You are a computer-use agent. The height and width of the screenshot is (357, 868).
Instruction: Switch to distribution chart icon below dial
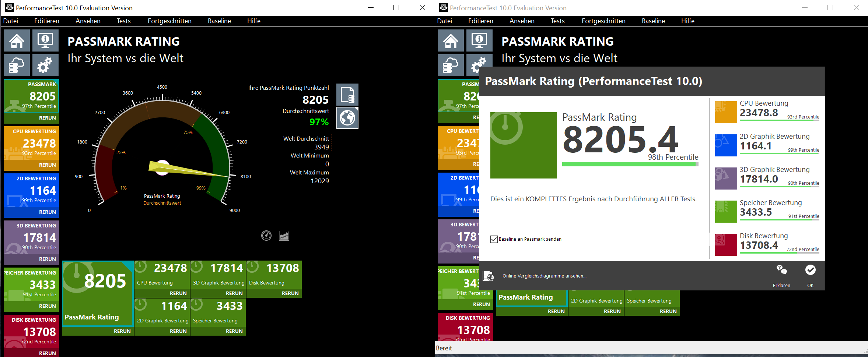click(284, 236)
